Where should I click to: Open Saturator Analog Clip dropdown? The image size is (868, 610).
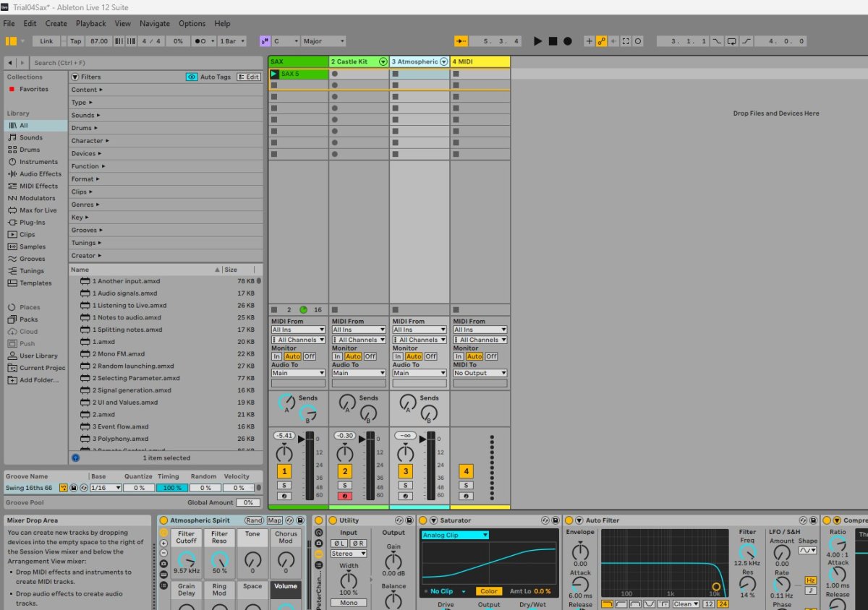[x=455, y=535]
